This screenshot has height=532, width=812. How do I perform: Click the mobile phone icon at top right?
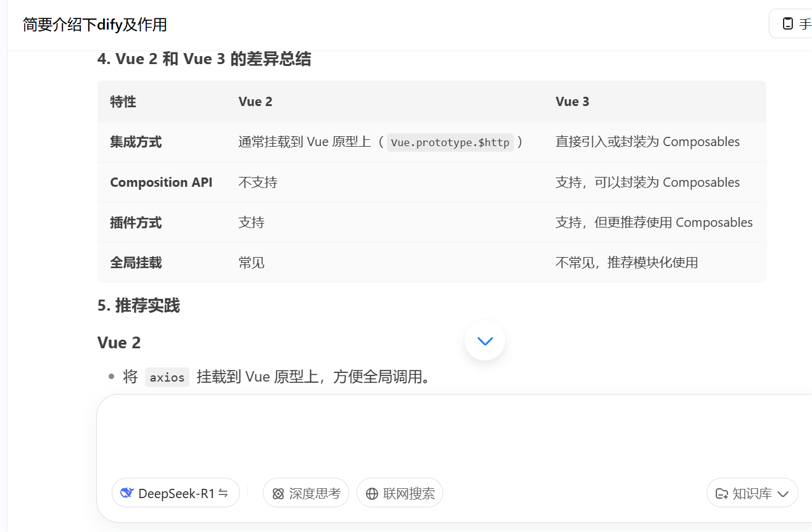tap(787, 24)
